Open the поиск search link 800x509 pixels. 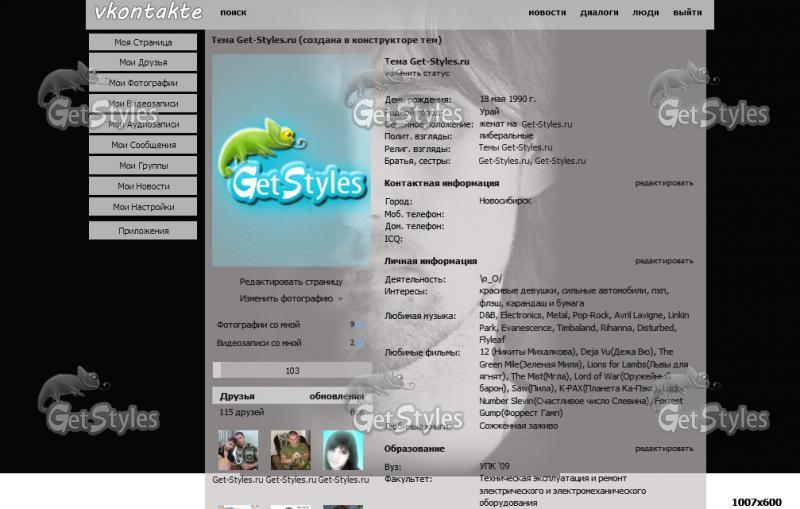click(x=233, y=12)
